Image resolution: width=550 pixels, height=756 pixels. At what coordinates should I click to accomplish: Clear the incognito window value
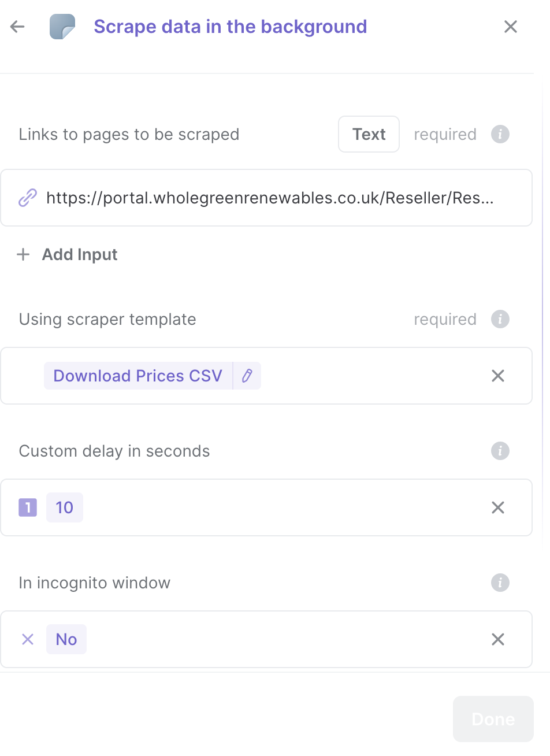coord(498,639)
